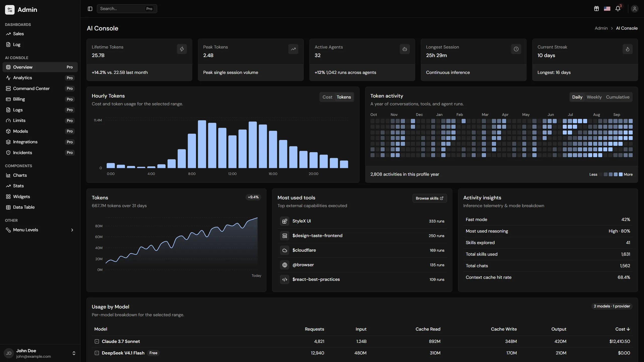Click Browse skills button
644x362 pixels.
(x=429, y=198)
